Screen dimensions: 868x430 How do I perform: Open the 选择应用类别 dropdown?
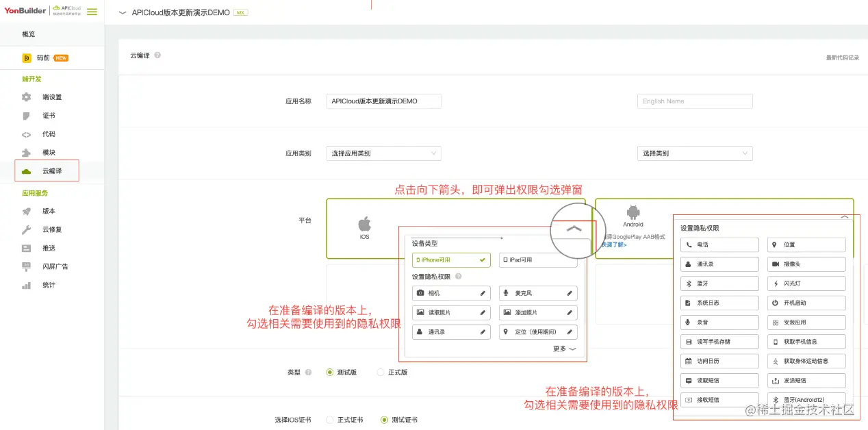click(x=383, y=153)
